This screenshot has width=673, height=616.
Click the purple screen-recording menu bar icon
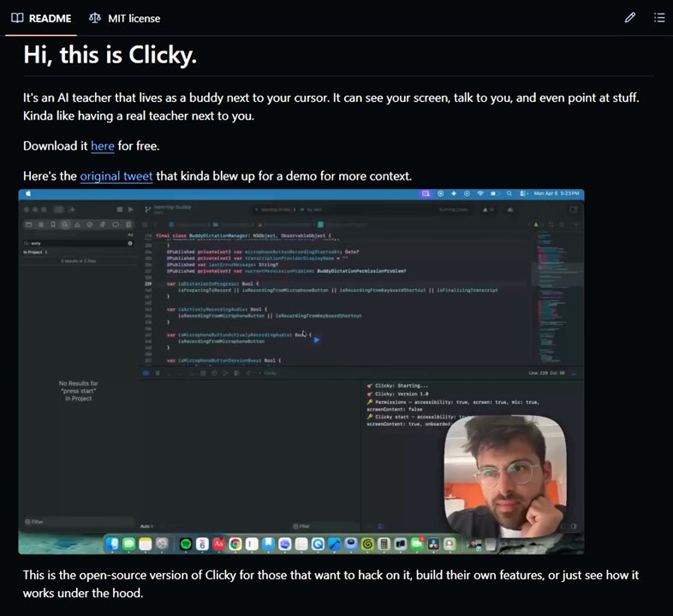click(x=426, y=193)
